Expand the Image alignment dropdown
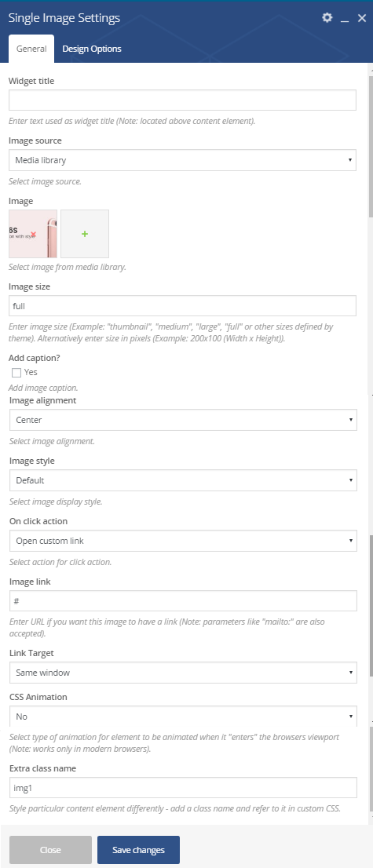The height and width of the screenshot is (868, 373). click(183, 420)
